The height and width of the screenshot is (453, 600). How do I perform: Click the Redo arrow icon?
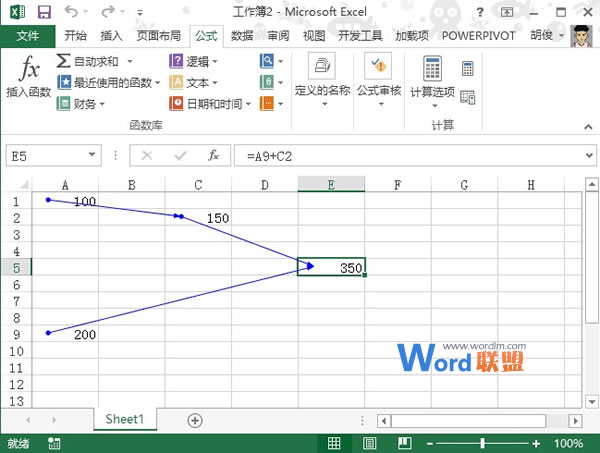point(108,11)
